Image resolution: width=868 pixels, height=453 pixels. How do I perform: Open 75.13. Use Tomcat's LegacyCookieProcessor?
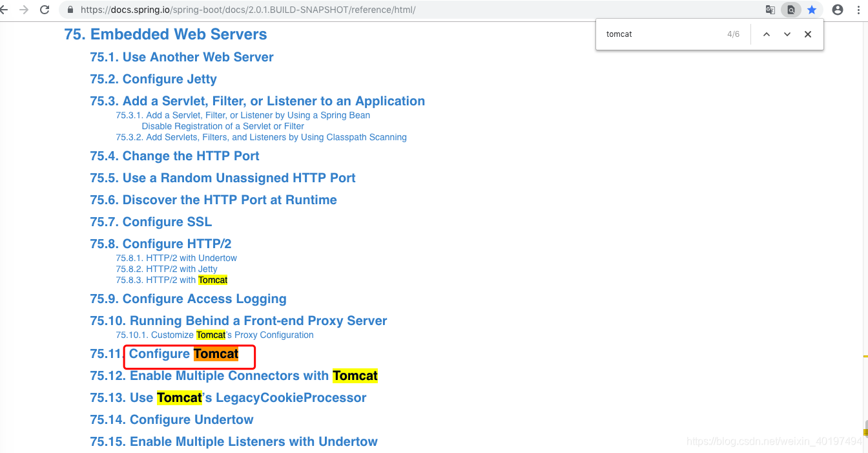coord(228,397)
